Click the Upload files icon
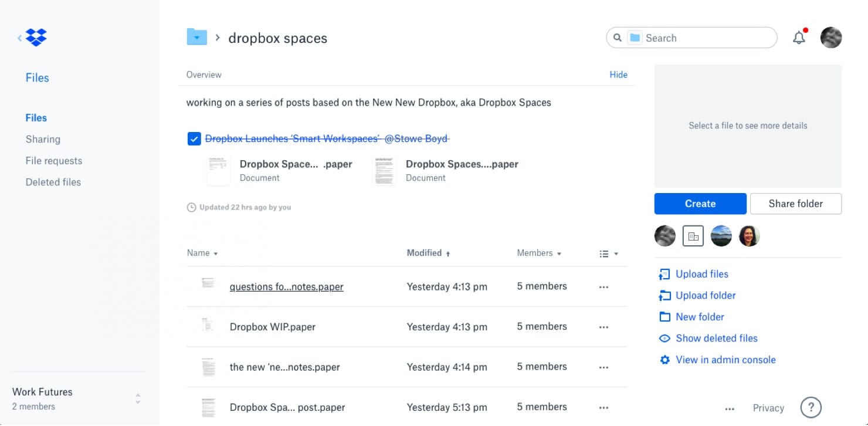Viewport: 868px width, 426px height. pos(664,274)
